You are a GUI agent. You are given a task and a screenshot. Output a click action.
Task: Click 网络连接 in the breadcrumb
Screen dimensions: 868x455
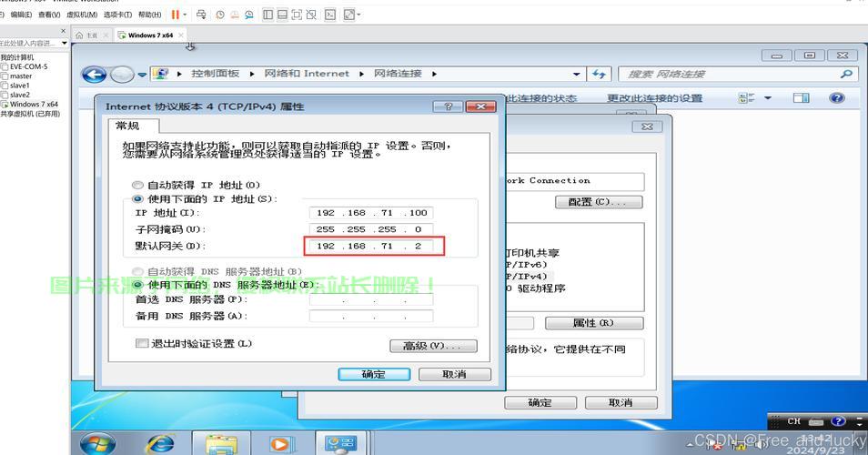click(x=398, y=74)
